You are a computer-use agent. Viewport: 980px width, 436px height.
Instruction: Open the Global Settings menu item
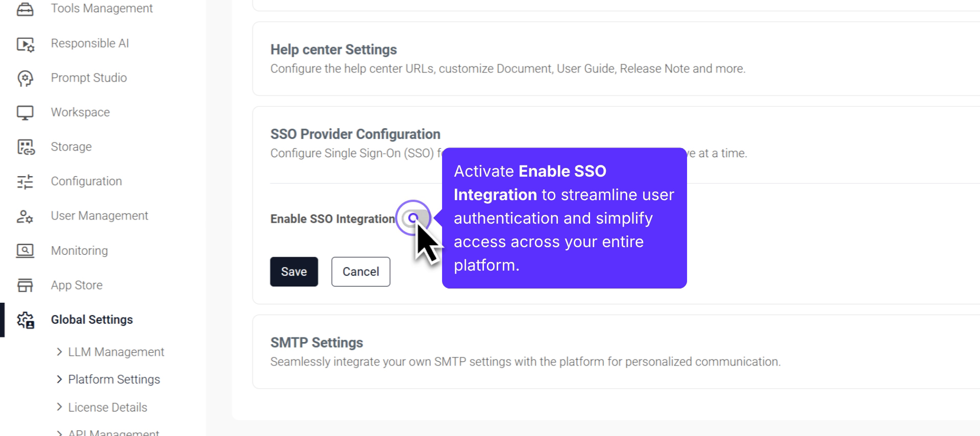pos(92,320)
